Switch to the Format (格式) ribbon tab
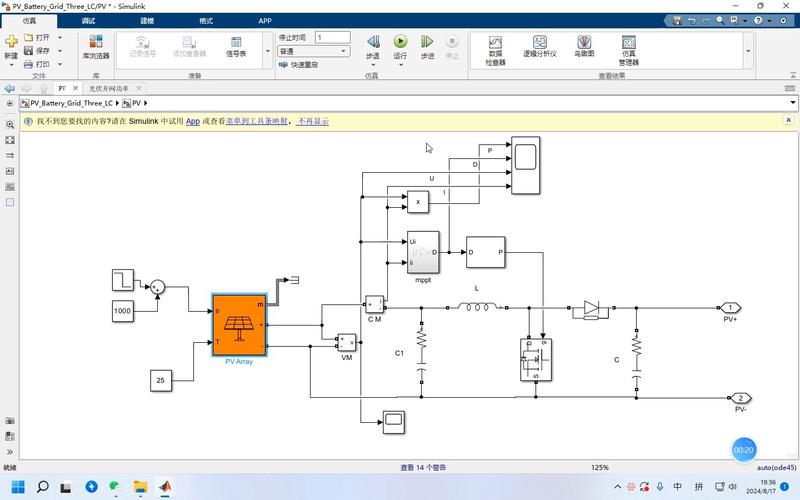This screenshot has height=500, width=800. click(206, 20)
